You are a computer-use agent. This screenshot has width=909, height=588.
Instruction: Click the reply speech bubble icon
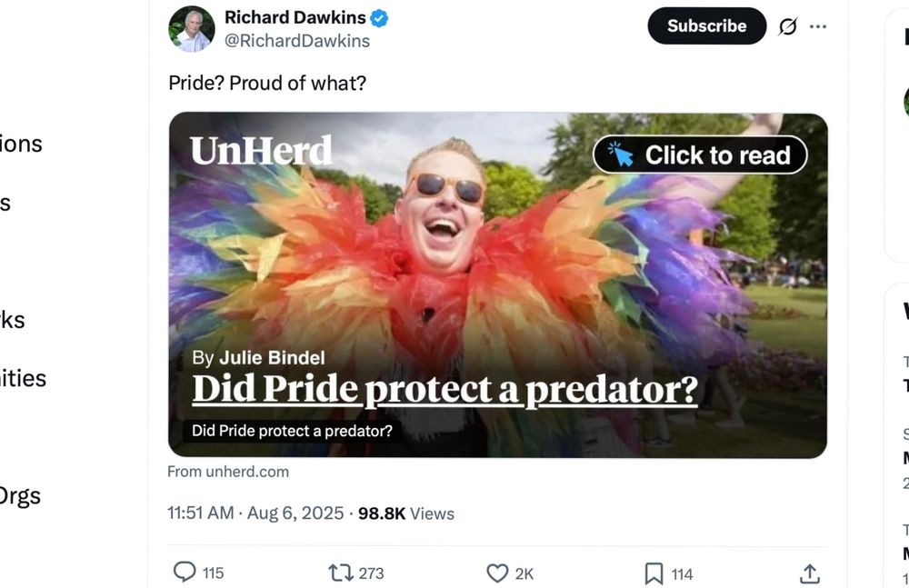point(185,573)
